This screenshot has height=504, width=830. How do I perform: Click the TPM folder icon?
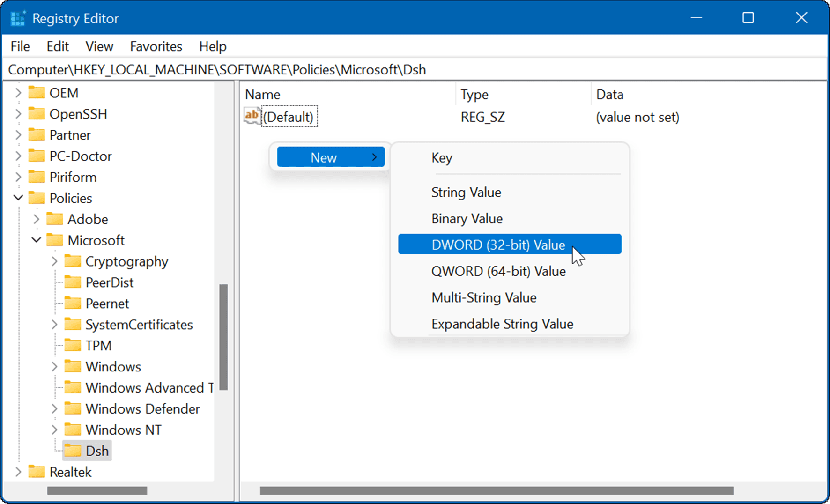pyautogui.click(x=74, y=345)
